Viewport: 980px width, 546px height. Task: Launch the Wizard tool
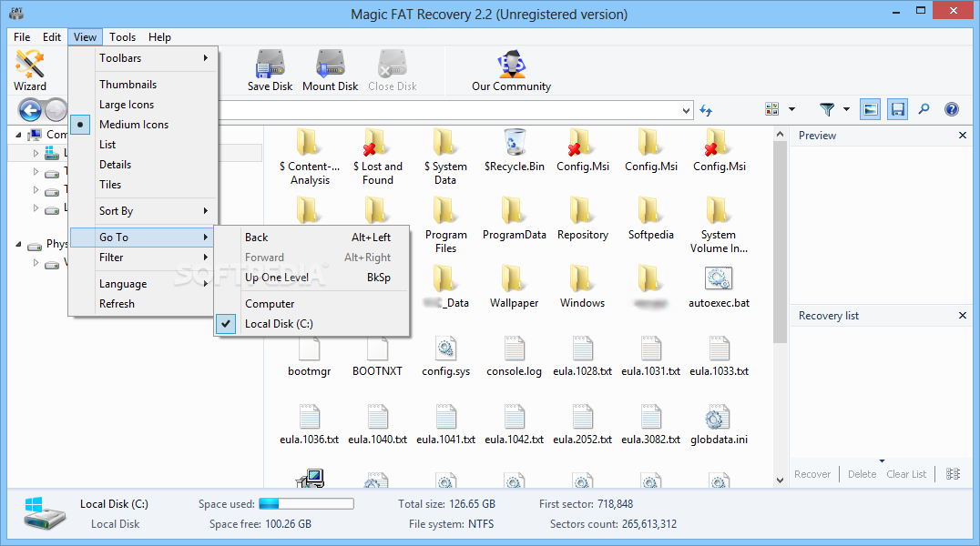[x=30, y=70]
